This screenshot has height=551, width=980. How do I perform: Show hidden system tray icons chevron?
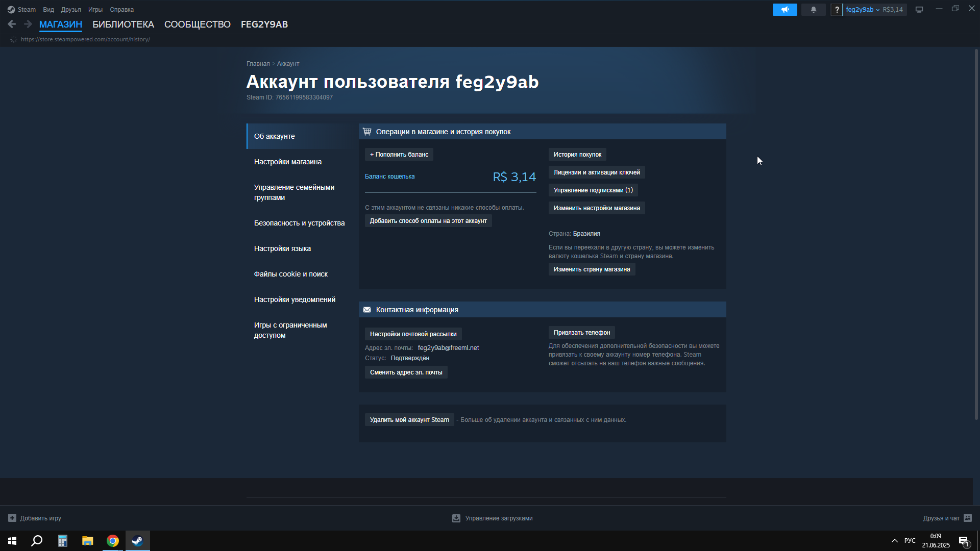coord(894,541)
